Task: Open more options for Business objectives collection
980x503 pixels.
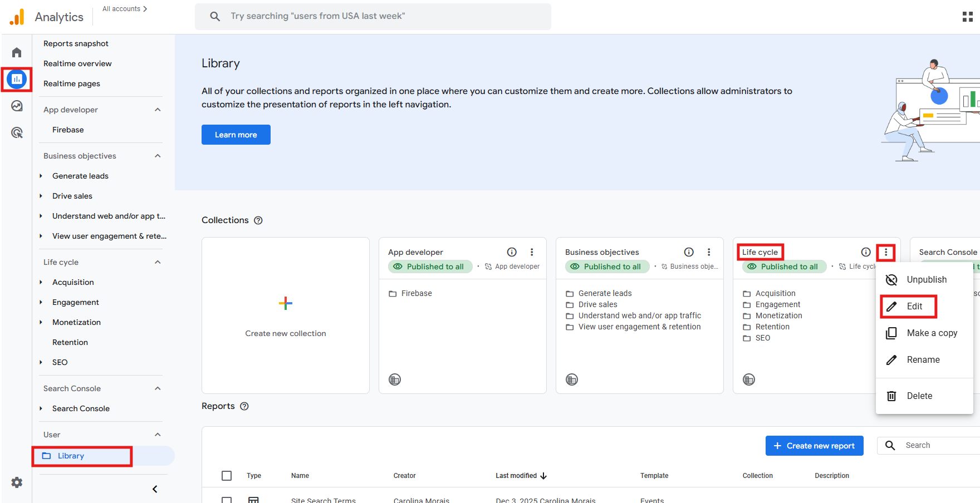Action: [x=709, y=252]
